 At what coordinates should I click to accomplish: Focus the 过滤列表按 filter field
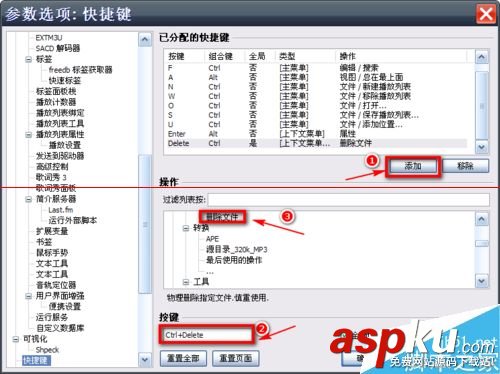[x=348, y=200]
